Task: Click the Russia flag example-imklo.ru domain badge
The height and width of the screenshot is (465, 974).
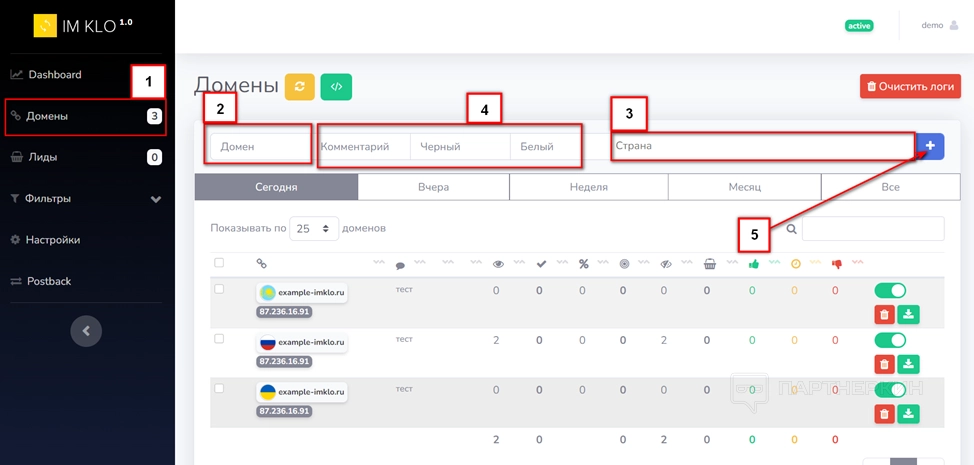Action: [x=302, y=342]
